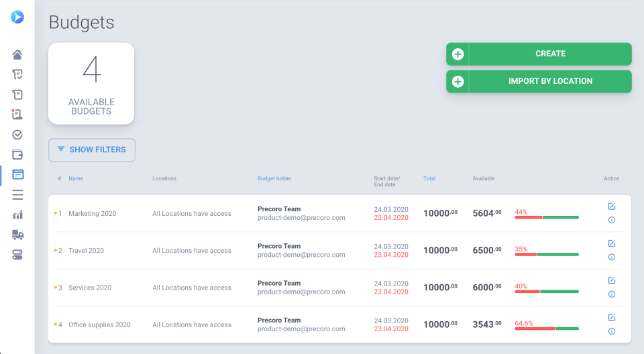Click the Available column header

pos(484,178)
